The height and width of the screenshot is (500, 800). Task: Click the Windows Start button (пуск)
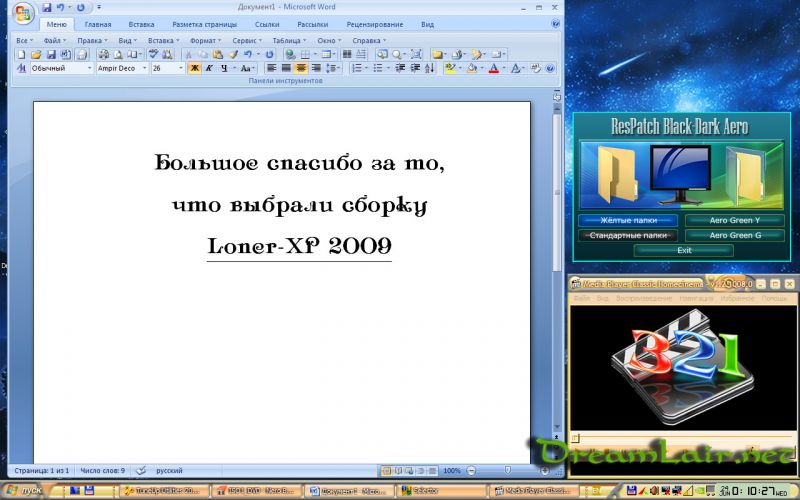point(24,491)
